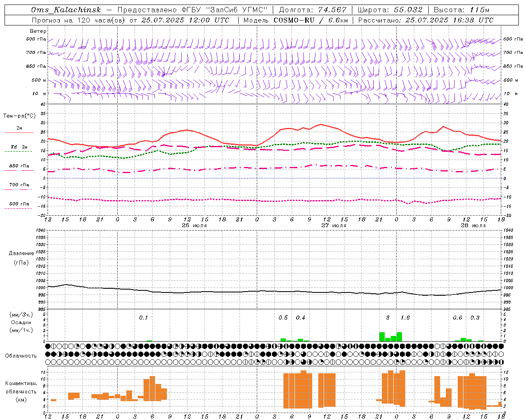Click the dashed line sample under 700 гПа legend

click(18, 189)
